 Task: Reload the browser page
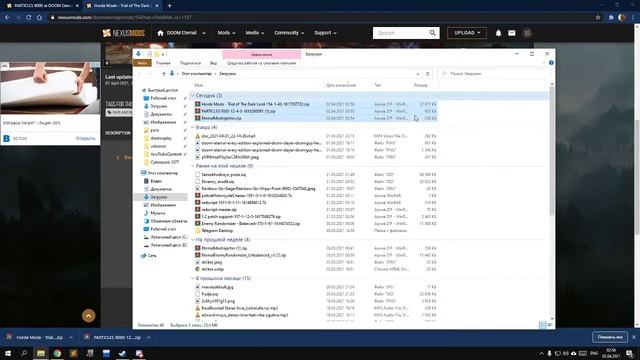[x=29, y=18]
